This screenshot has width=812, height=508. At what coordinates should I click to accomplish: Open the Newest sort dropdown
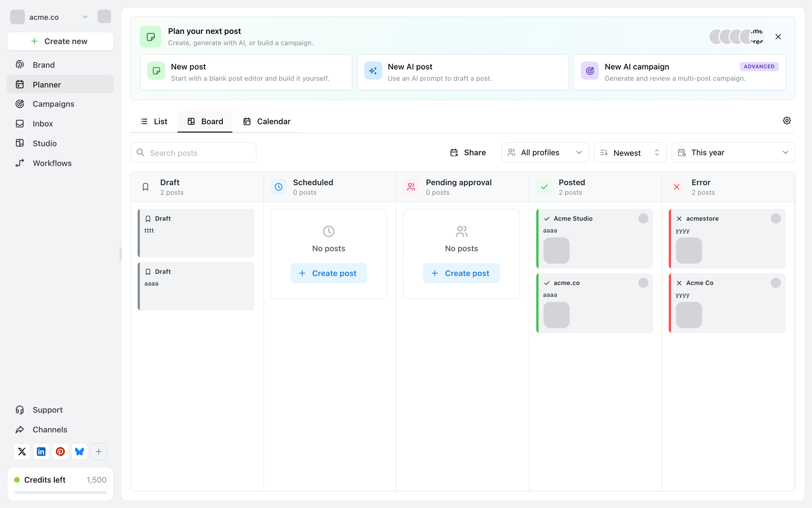click(630, 152)
